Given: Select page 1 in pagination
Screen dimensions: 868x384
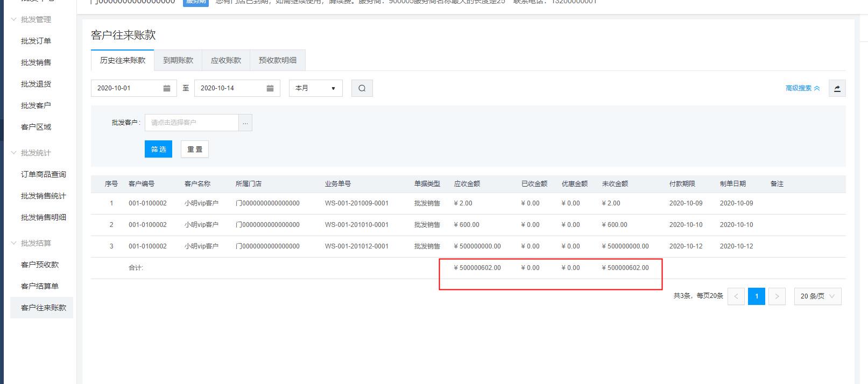Looking at the screenshot, I should pyautogui.click(x=756, y=296).
